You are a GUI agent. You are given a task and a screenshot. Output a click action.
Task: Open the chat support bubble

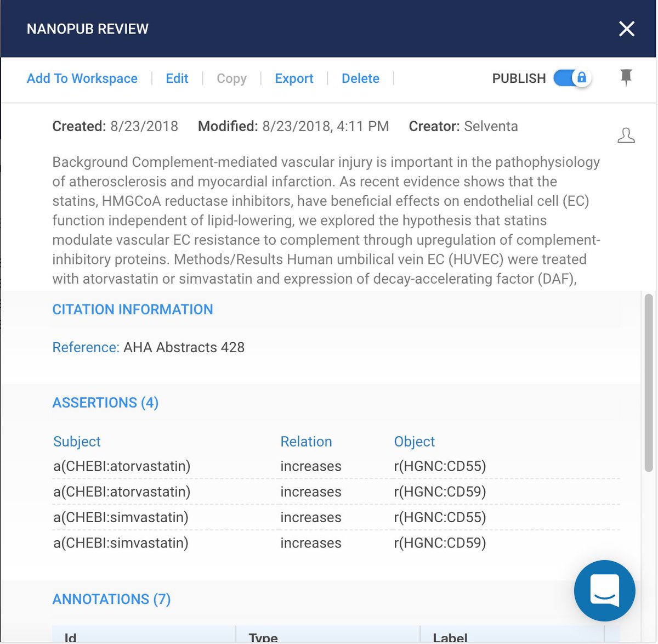coord(604,591)
